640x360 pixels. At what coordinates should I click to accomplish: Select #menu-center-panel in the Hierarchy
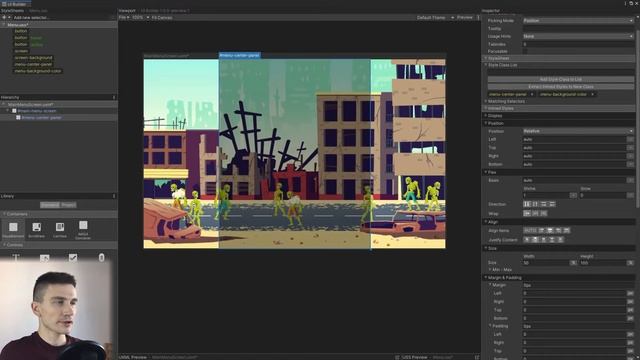point(42,118)
